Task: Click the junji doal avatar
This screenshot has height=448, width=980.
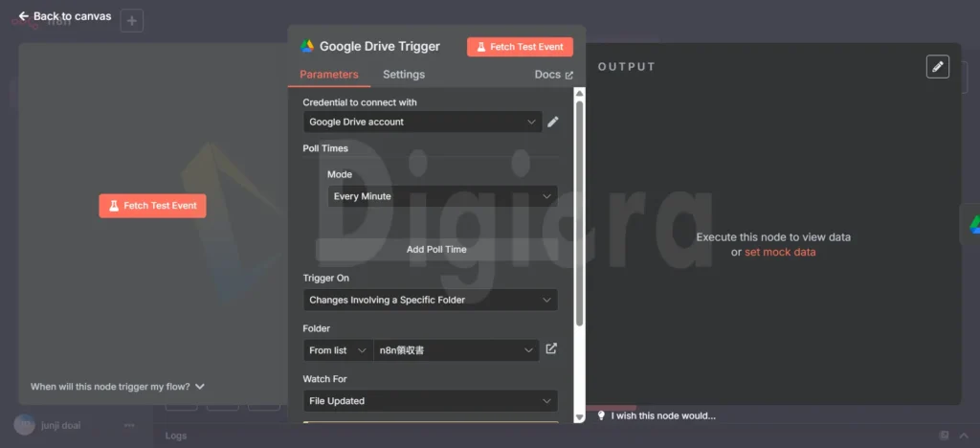Action: click(x=24, y=425)
